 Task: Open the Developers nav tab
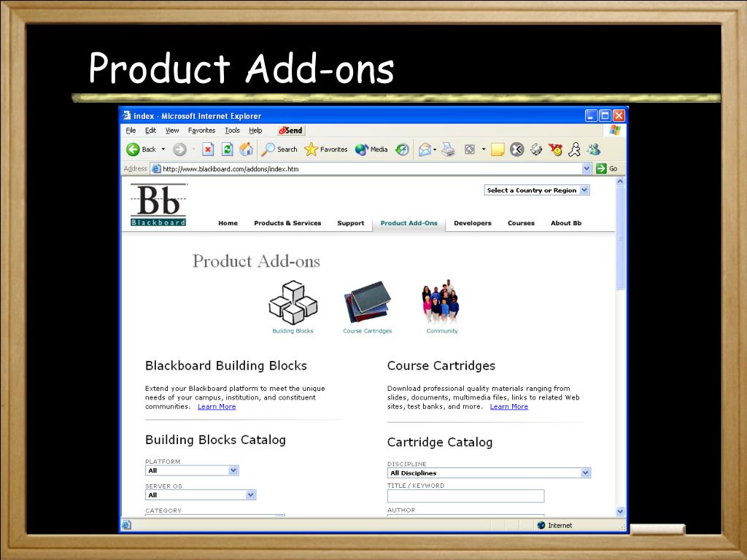point(473,223)
